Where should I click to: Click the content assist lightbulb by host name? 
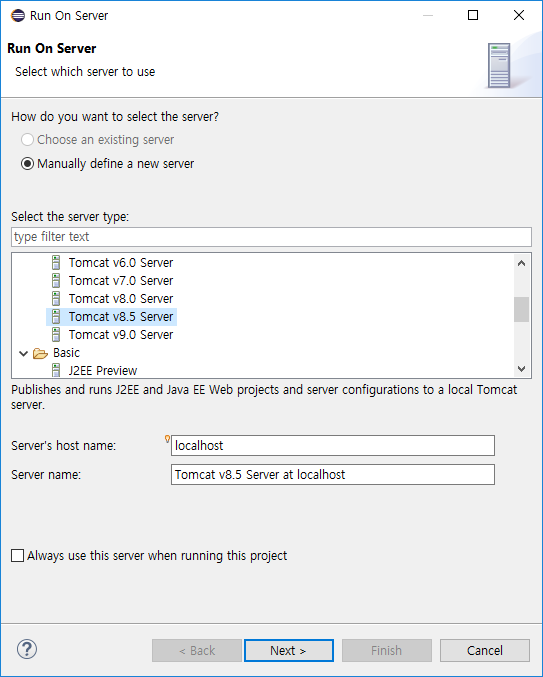coord(167,439)
